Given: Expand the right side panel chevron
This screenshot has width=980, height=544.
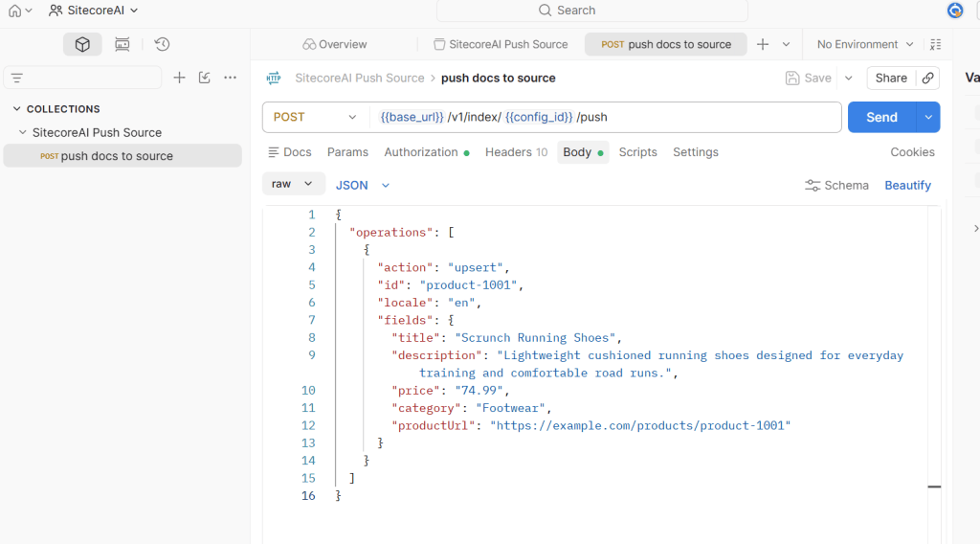Looking at the screenshot, I should tap(975, 228).
